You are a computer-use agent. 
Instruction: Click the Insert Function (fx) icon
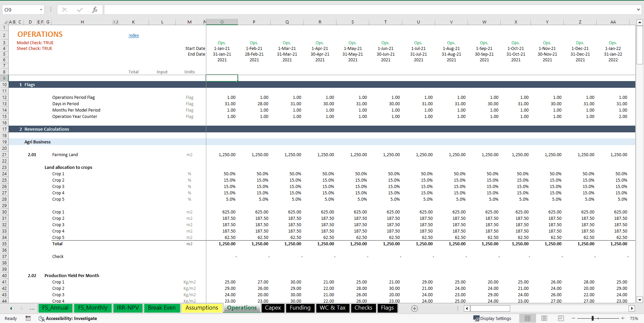(95, 10)
